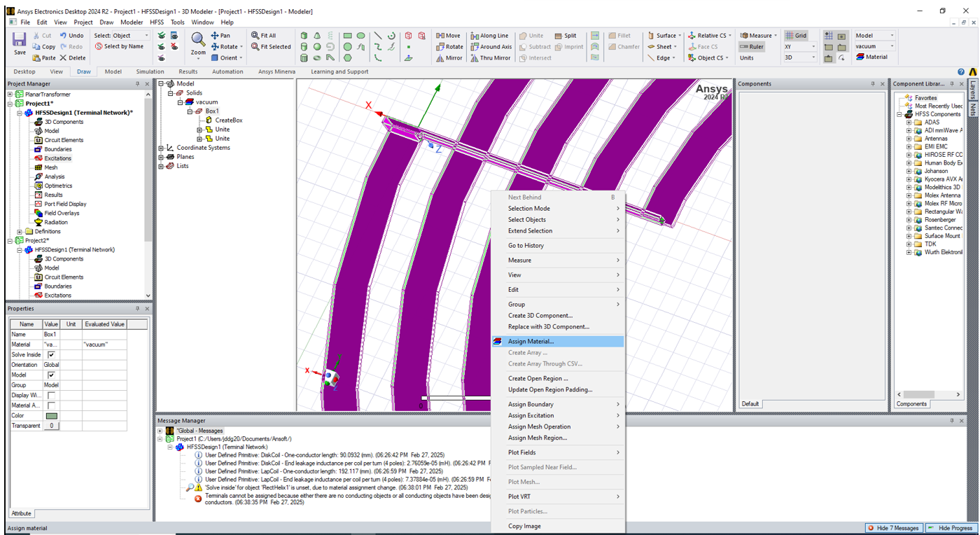Toggle the Ruler display
Image resolution: width=980 pixels, height=535 pixels.
[752, 47]
